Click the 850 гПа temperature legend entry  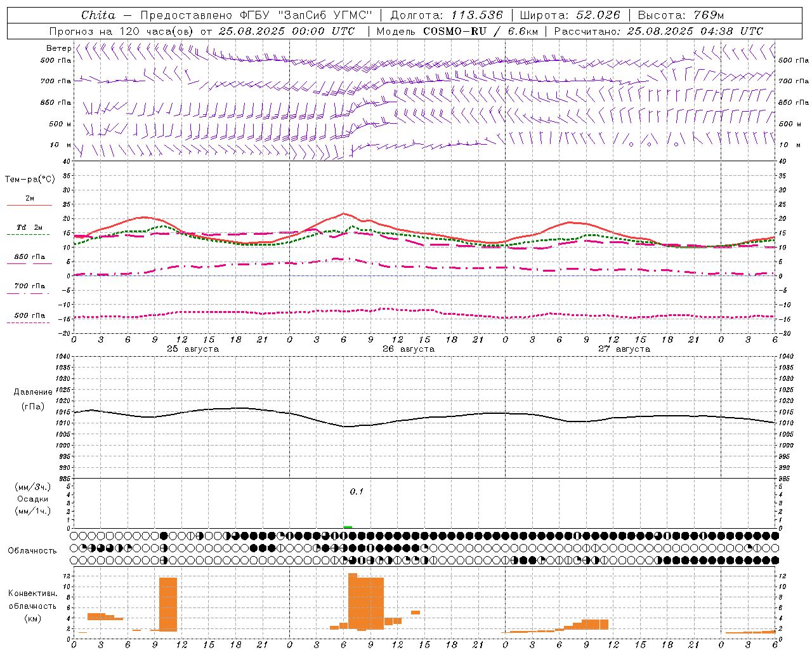(x=29, y=257)
